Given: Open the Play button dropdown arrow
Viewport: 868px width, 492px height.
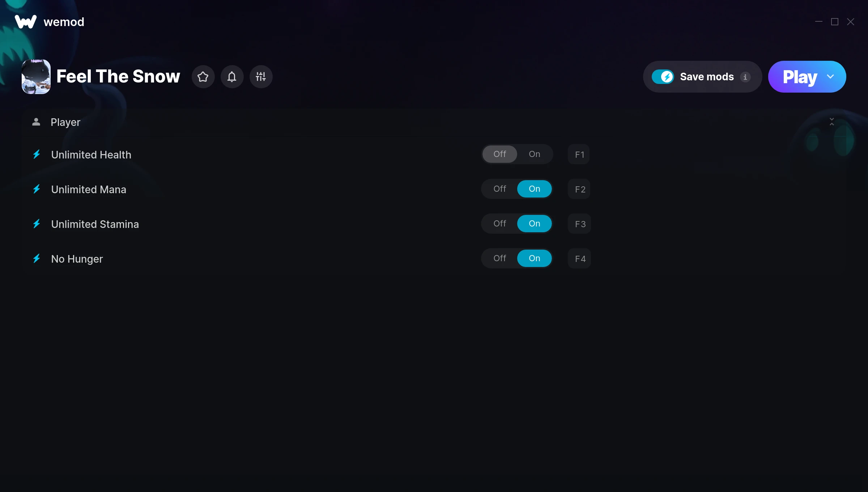Looking at the screenshot, I should pyautogui.click(x=830, y=77).
